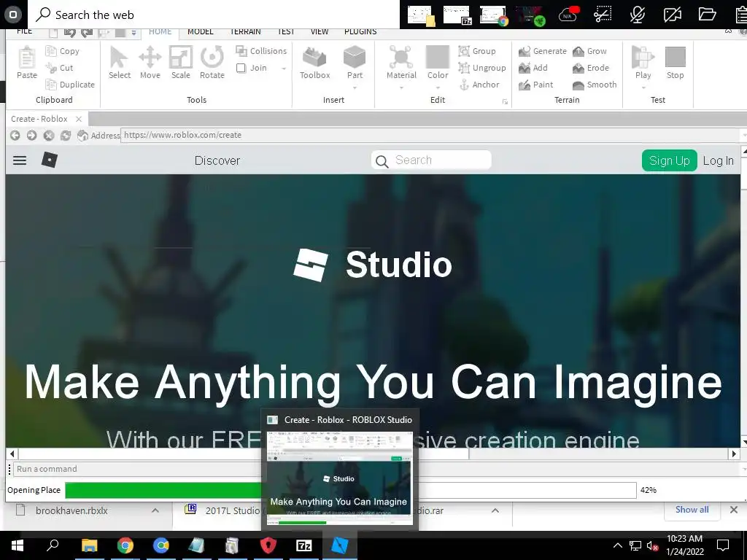Switch to the HOME ribbon tab

coord(160,31)
